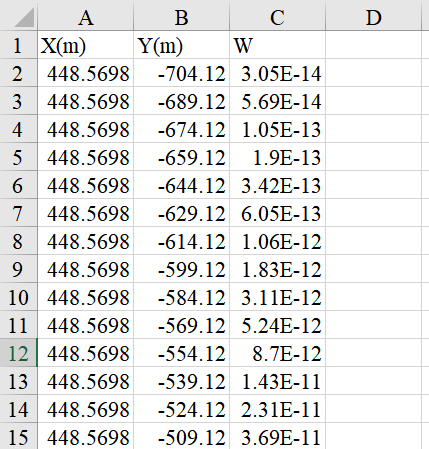This screenshot has height=449, width=429.
Task: Click the cell showing 1.06E-12
Action: pyautogui.click(x=277, y=241)
